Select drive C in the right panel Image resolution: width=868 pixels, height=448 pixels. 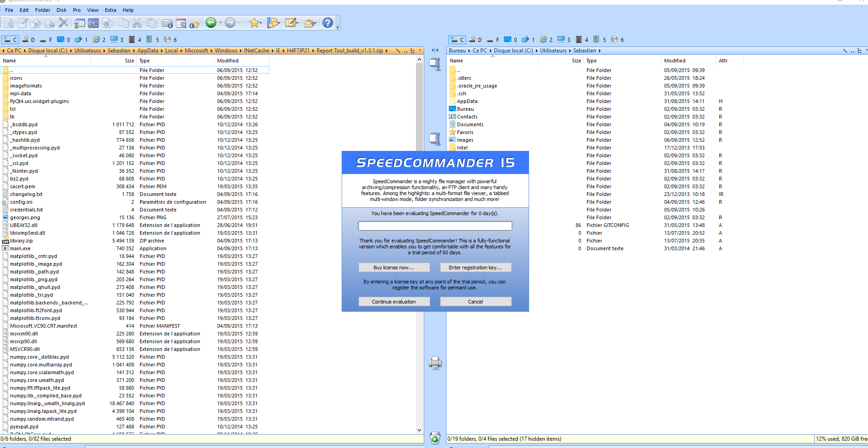pos(457,40)
